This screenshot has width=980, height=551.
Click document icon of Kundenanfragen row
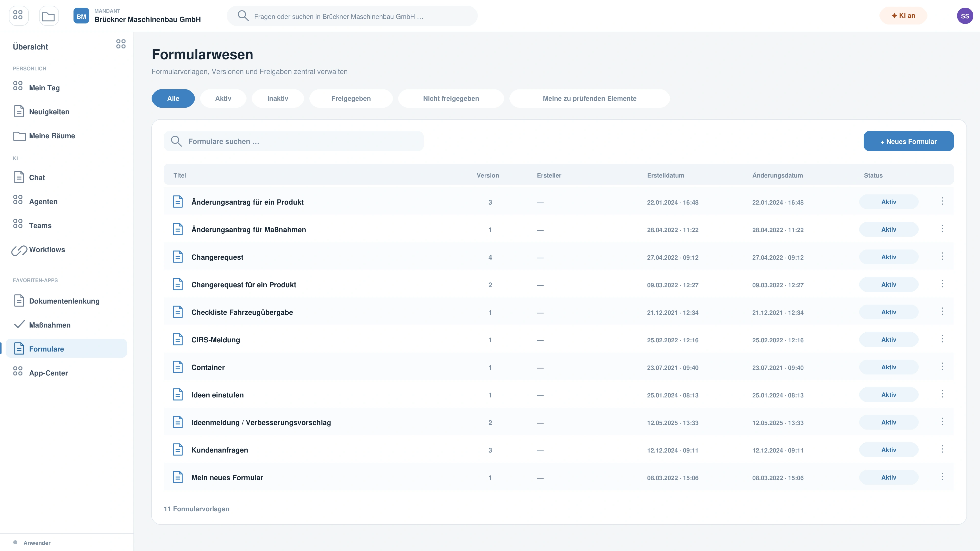pos(178,449)
